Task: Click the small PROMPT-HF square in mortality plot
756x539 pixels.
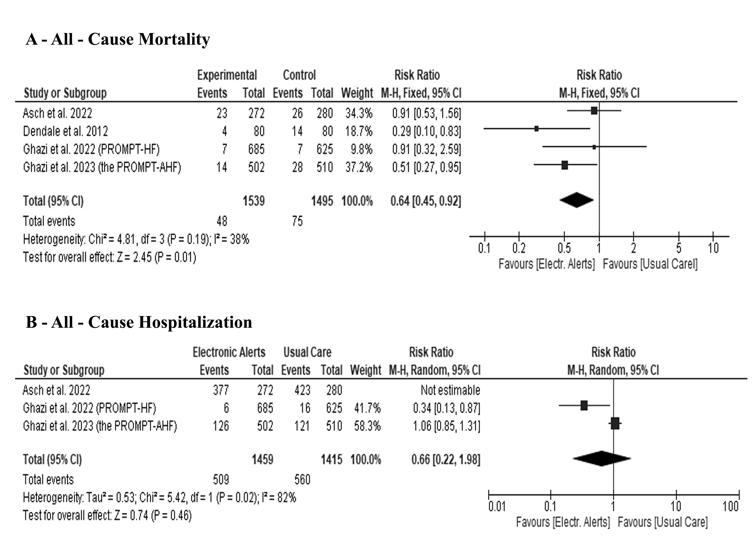Action: click(594, 147)
